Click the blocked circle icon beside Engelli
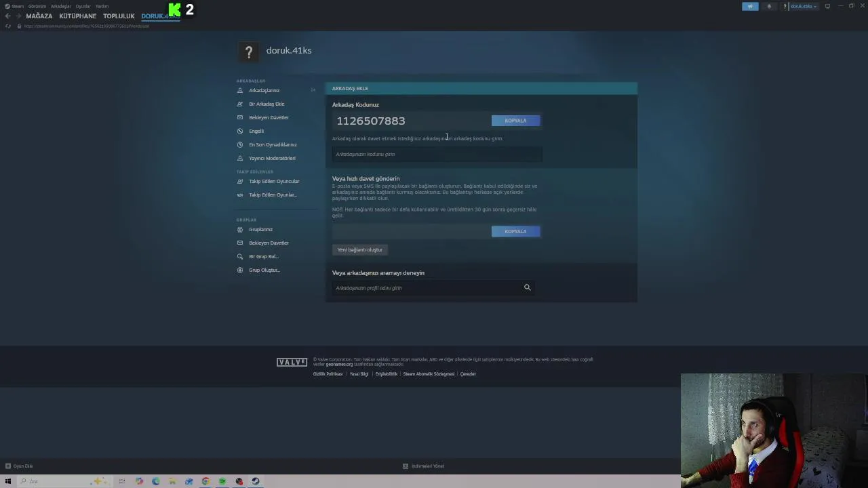868x488 pixels. (x=240, y=131)
